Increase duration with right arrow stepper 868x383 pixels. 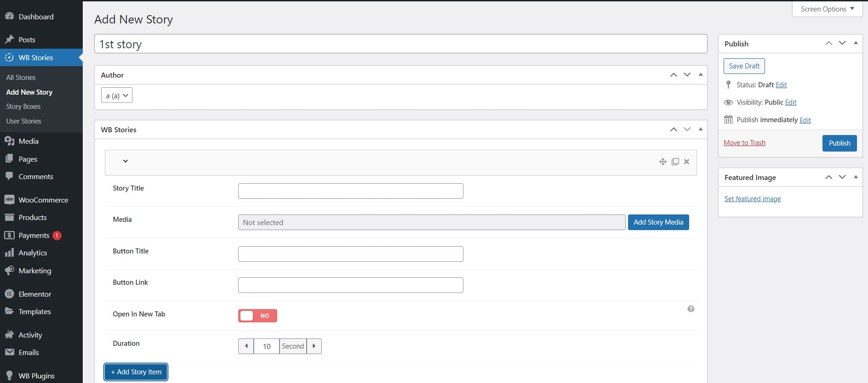pos(314,346)
